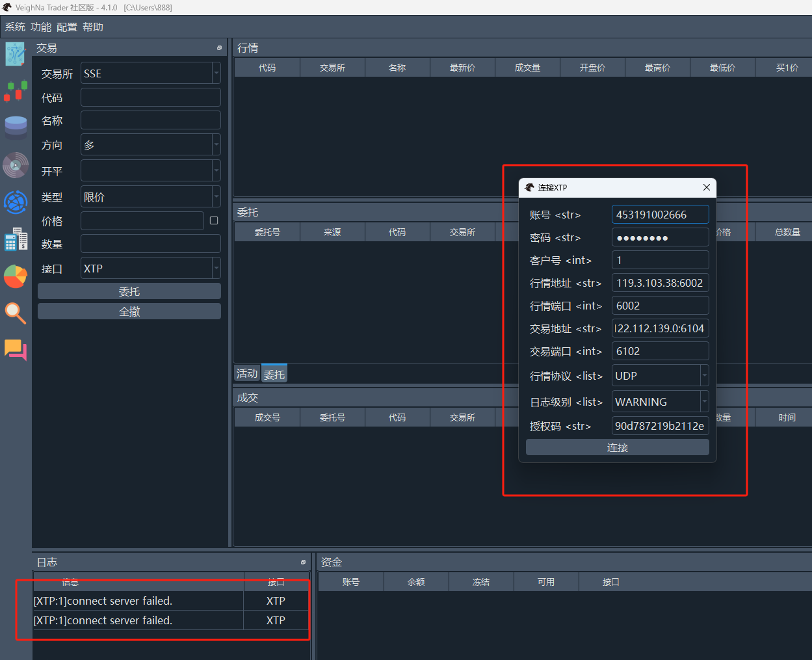This screenshot has height=660, width=812.
Task: Click the 时间 column header in 成交
Action: 783,417
